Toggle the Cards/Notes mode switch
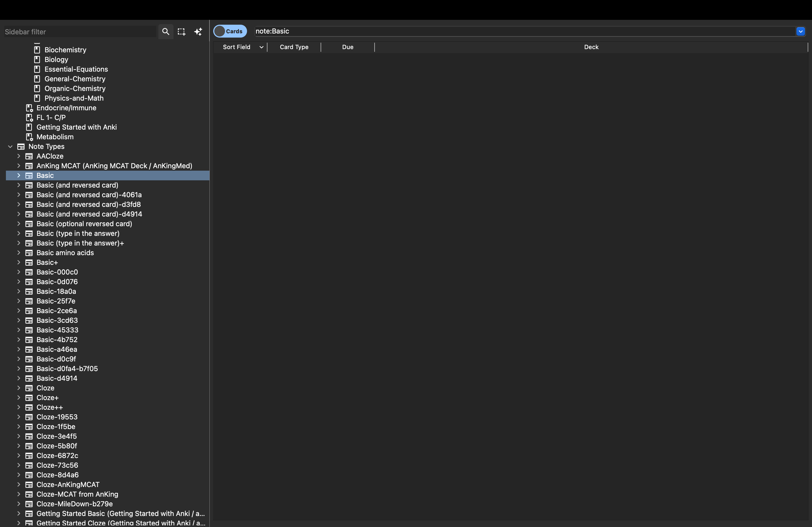Screen dimensions: 812x527 [x=230, y=31]
